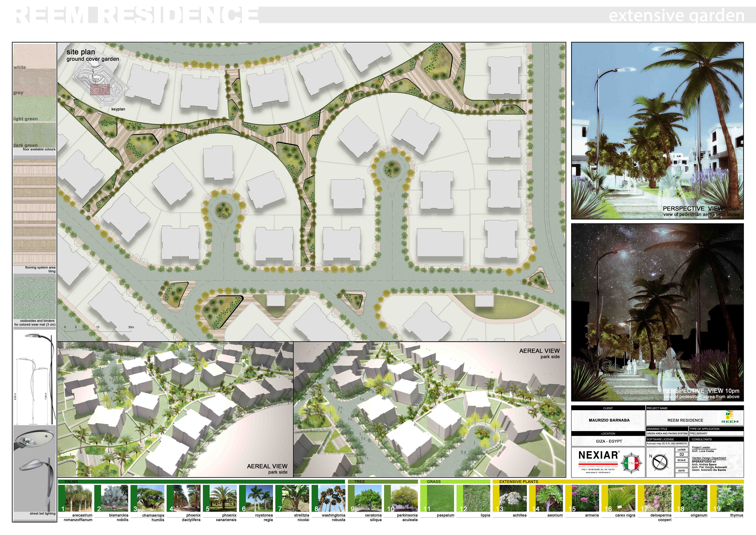Select the dark green floor colour swatch
The height and width of the screenshot is (535, 756).
coord(35,135)
